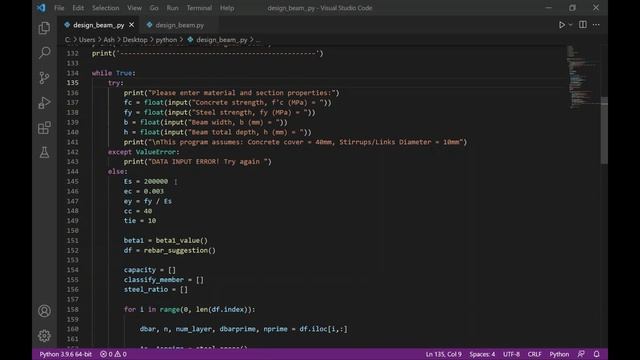Click the VS Code logo icon

click(x=41, y=8)
